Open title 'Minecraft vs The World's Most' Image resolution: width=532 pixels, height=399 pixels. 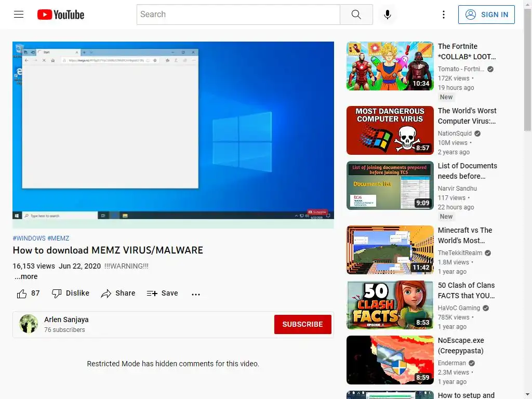tap(465, 235)
